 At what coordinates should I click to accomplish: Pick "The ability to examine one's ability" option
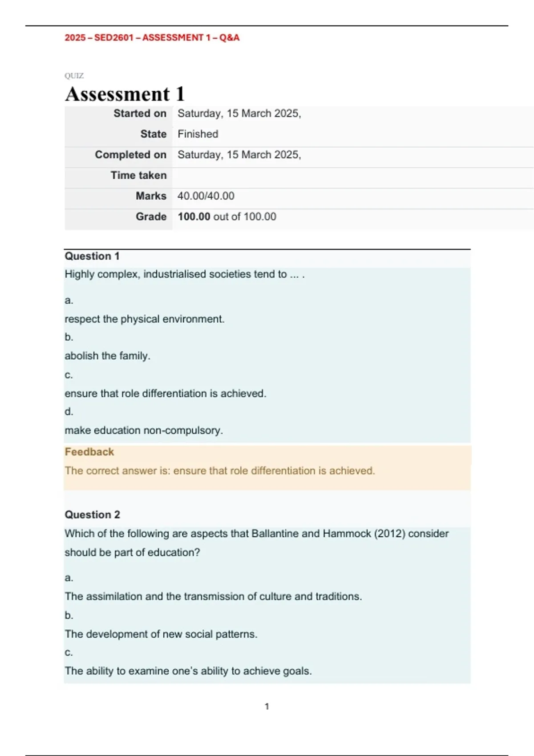click(x=188, y=671)
